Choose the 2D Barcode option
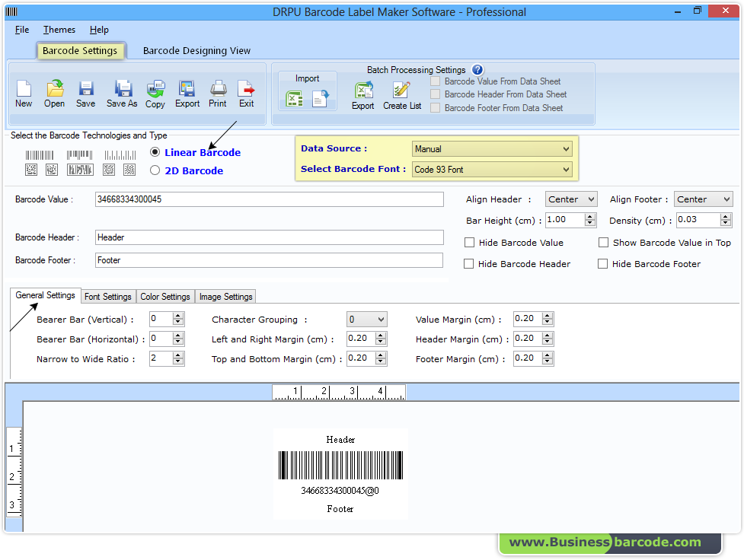744x560 pixels. coord(155,170)
